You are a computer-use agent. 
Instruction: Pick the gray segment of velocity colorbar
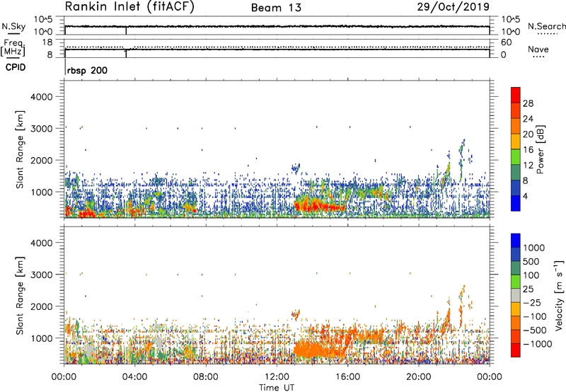point(516,296)
